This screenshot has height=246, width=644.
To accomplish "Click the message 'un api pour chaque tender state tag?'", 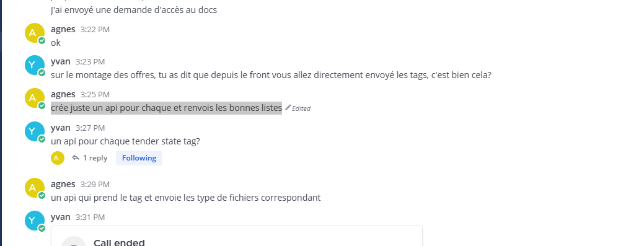I will (x=125, y=141).
